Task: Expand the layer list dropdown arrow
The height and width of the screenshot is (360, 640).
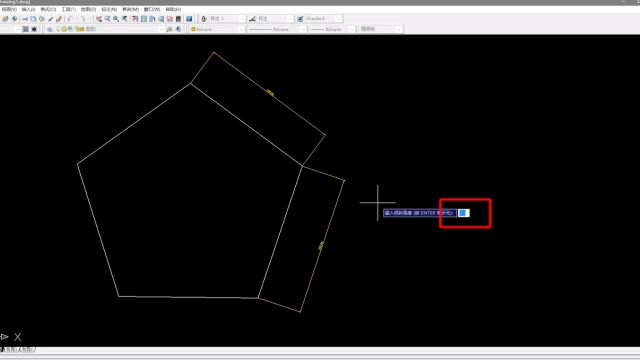Action: (162, 29)
